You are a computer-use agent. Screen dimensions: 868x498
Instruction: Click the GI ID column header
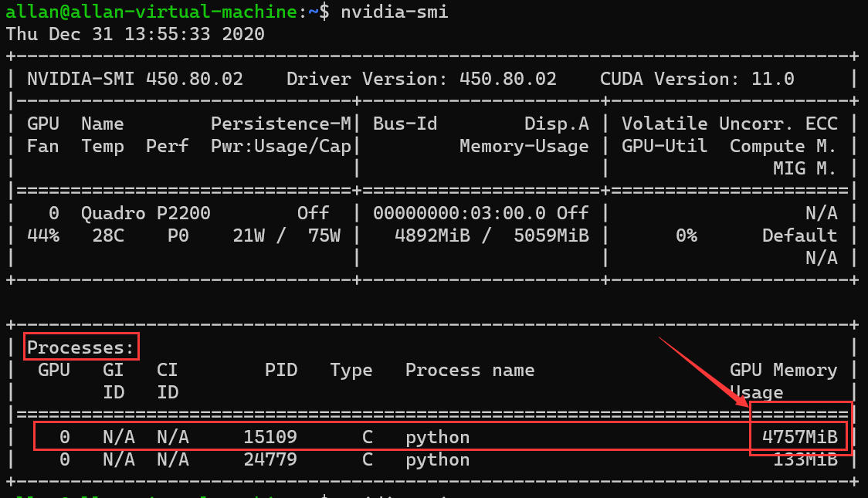[x=114, y=381]
